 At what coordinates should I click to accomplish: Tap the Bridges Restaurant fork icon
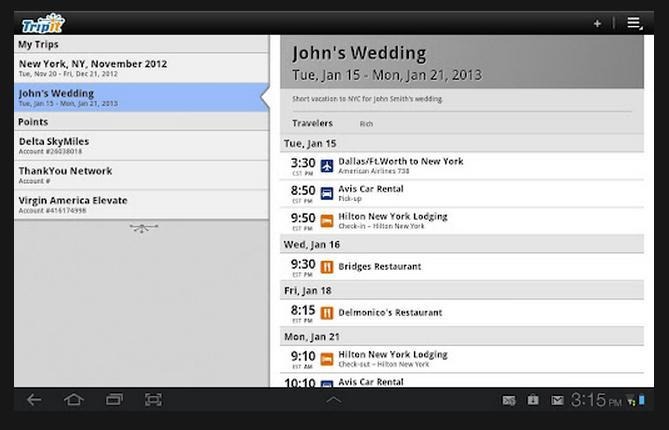point(326,267)
